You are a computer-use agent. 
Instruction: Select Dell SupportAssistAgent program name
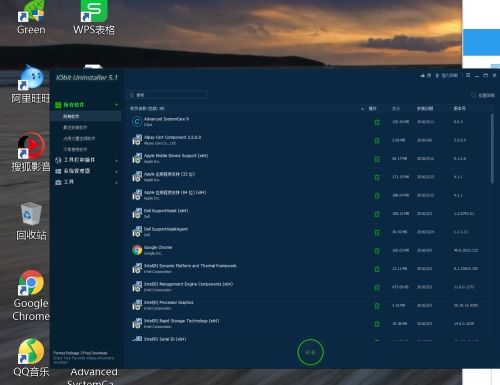pos(166,229)
